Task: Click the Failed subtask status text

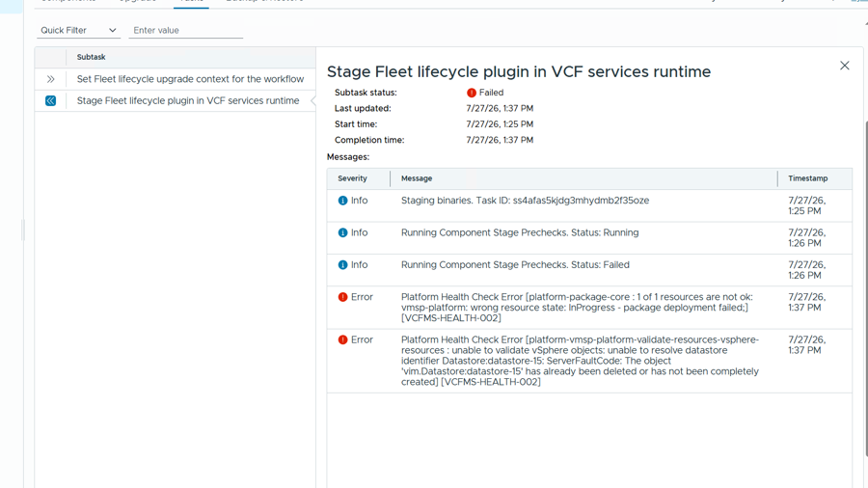Action: tap(492, 93)
